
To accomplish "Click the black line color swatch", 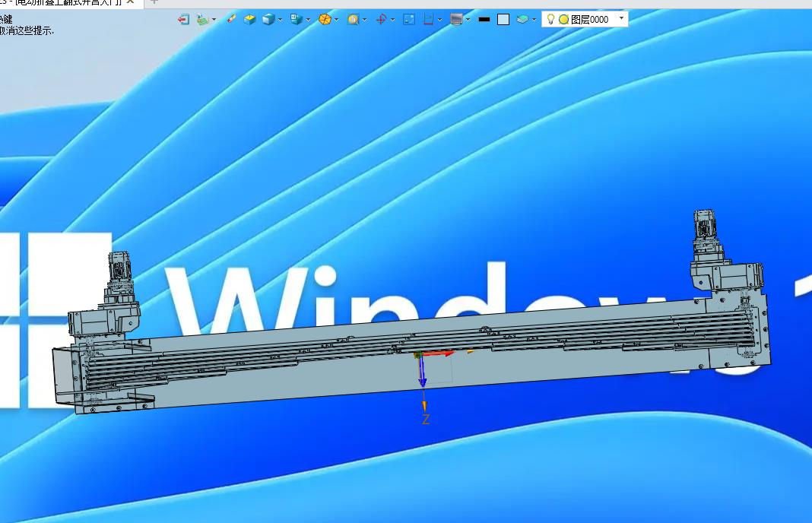I will click(484, 20).
